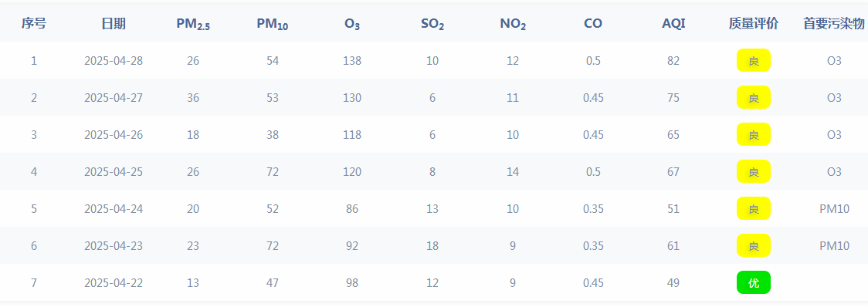
Task: Click the 良 badge in row 3
Action: pos(754,134)
